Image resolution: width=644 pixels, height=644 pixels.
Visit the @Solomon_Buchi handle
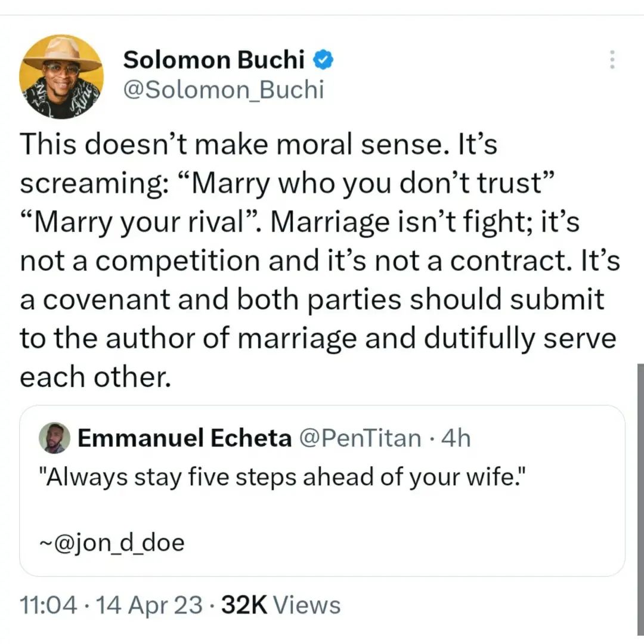click(x=222, y=90)
